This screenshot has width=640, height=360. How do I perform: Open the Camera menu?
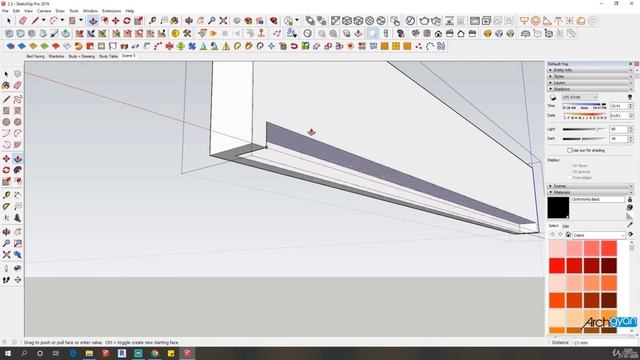coord(44,11)
